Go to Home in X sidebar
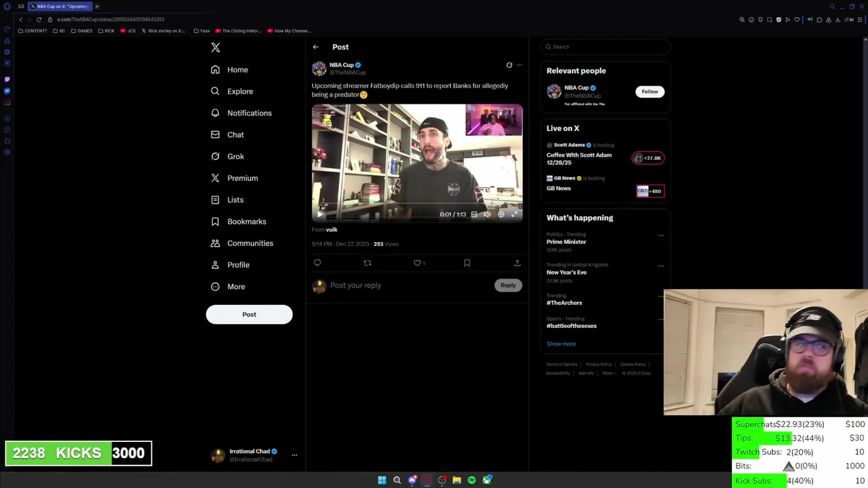Viewport: 868px width, 488px height. pos(229,70)
